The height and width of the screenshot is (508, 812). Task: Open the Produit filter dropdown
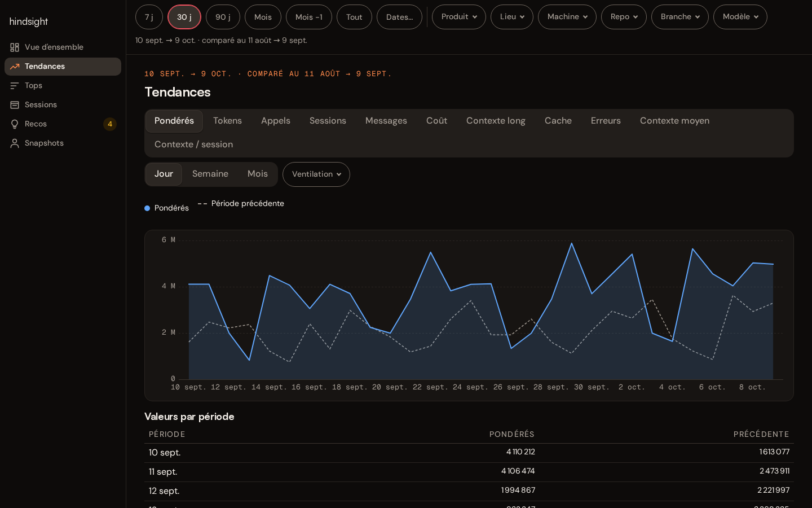tap(459, 17)
